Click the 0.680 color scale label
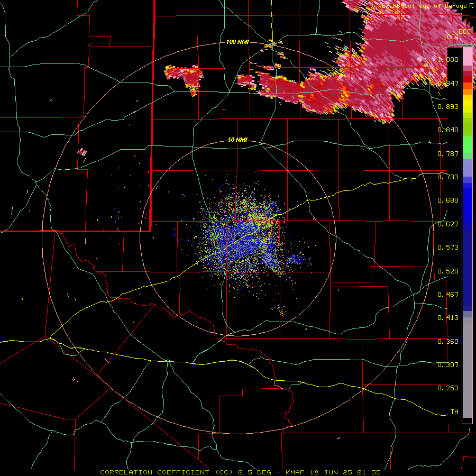The image size is (476, 476). coord(448,200)
